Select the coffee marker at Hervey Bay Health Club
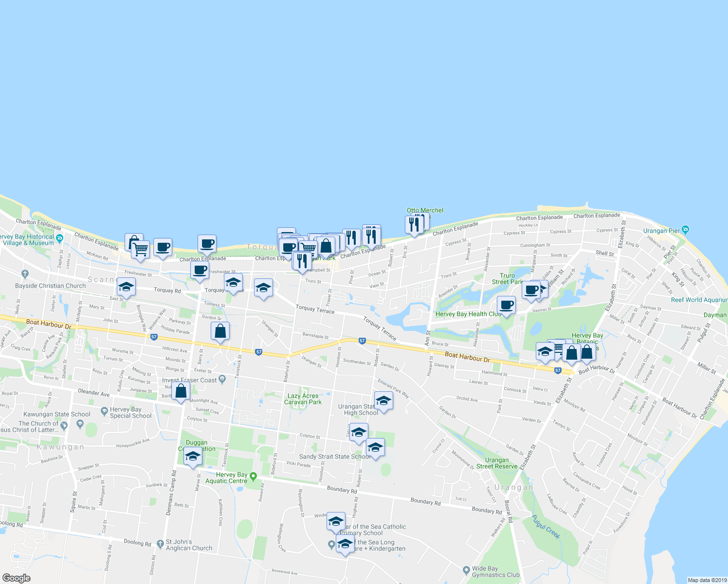Viewport: 728px width, 584px height. [506, 306]
